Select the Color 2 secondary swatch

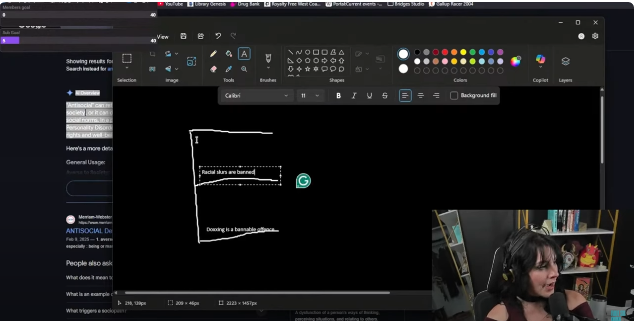403,69
